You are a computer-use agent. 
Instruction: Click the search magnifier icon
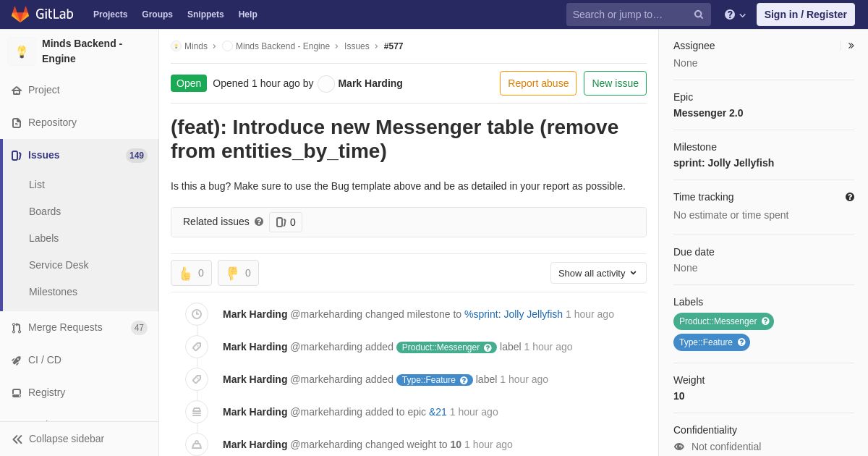699,14
